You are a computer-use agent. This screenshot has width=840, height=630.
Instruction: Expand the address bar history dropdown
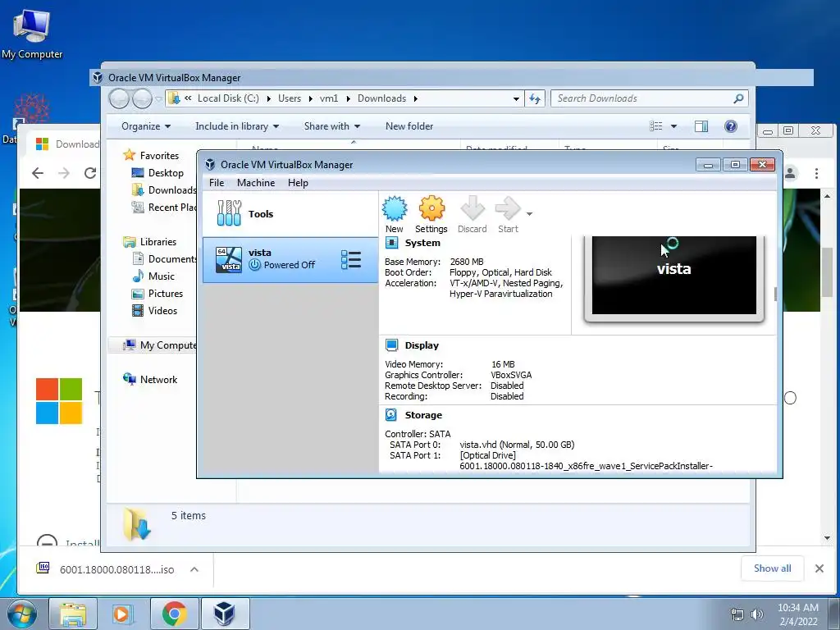[x=516, y=98]
